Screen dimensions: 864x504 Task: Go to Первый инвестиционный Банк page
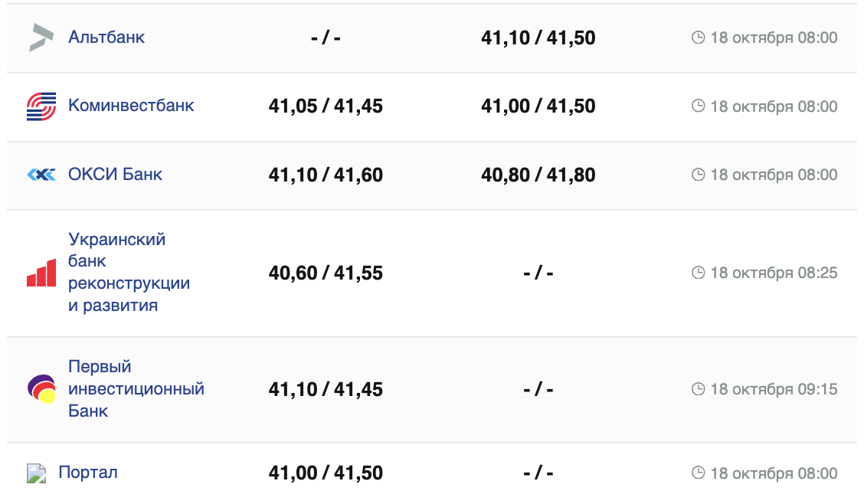pos(136,388)
